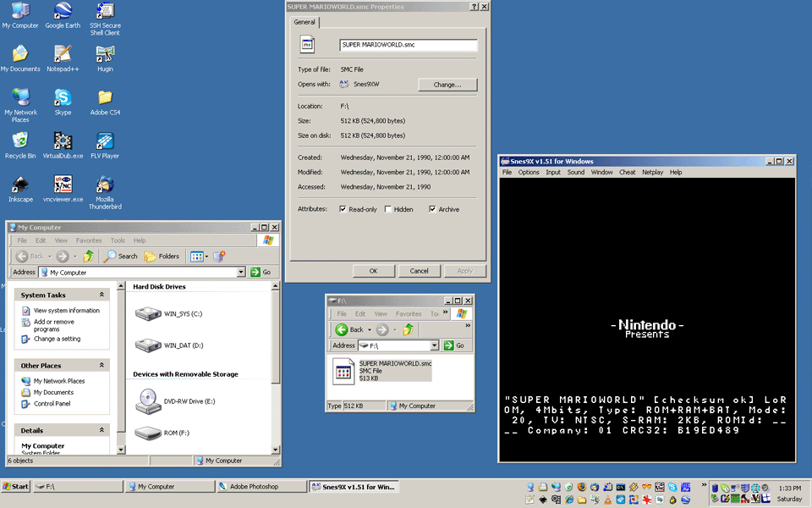812x508 pixels.
Task: Open the Google Earth desktop icon
Action: tap(63, 11)
